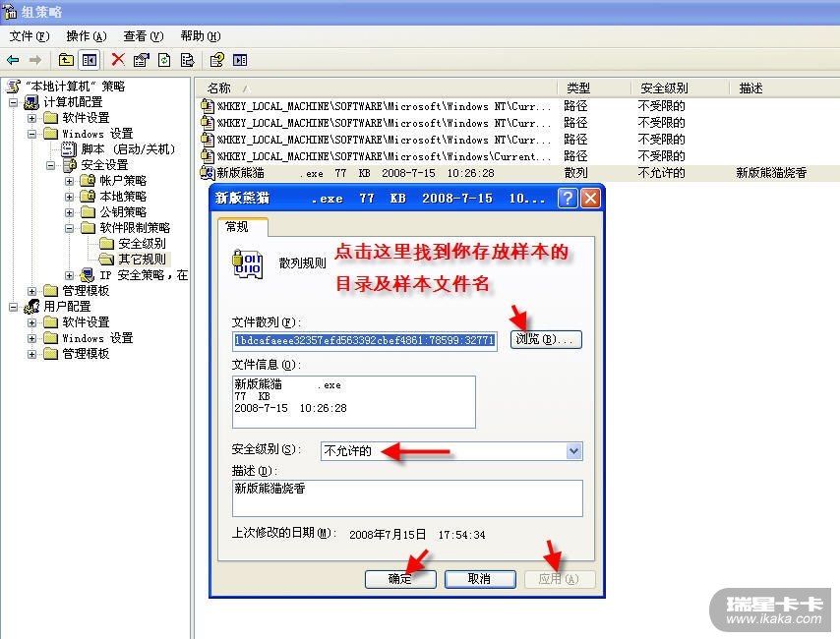Collapse the 计算机配置 node

(14, 102)
